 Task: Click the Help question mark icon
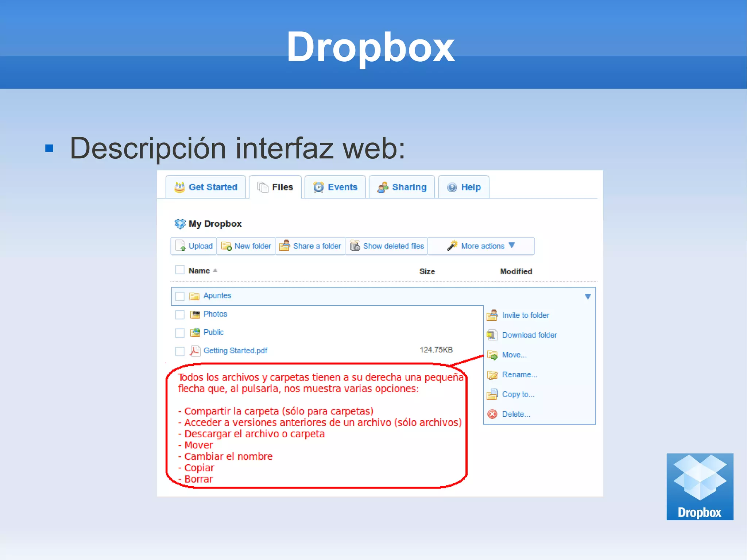pos(452,187)
